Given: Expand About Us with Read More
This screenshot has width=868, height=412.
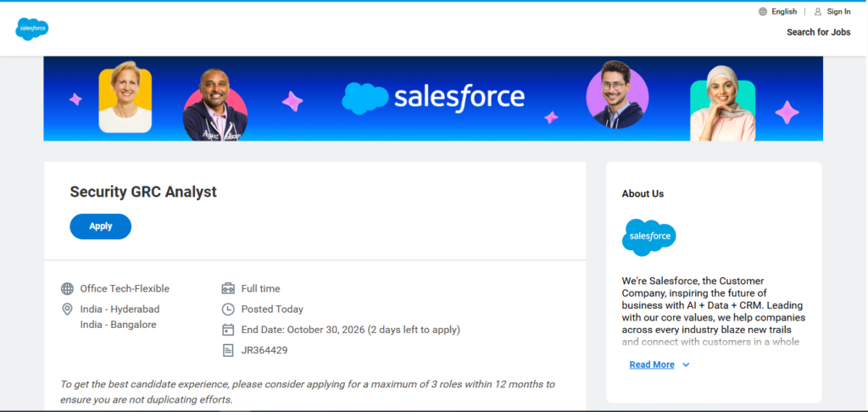Looking at the screenshot, I should [652, 365].
